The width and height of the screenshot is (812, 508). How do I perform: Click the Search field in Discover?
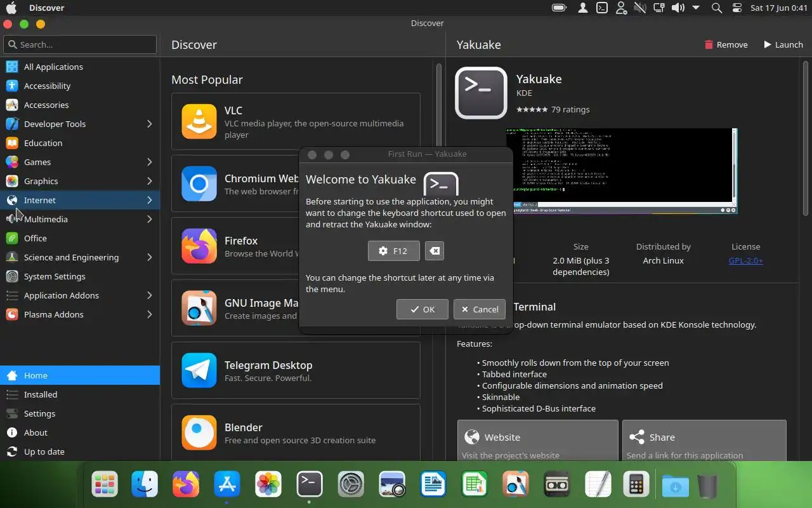[x=80, y=44]
